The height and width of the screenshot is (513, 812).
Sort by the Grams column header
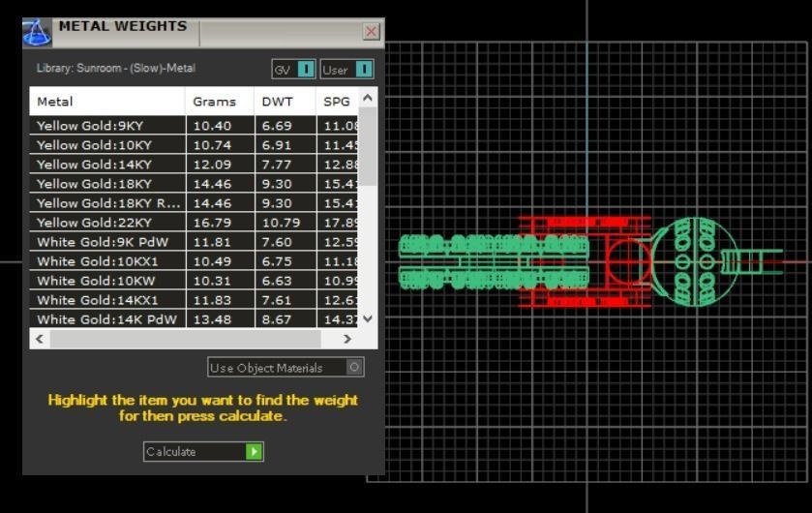[x=220, y=102]
